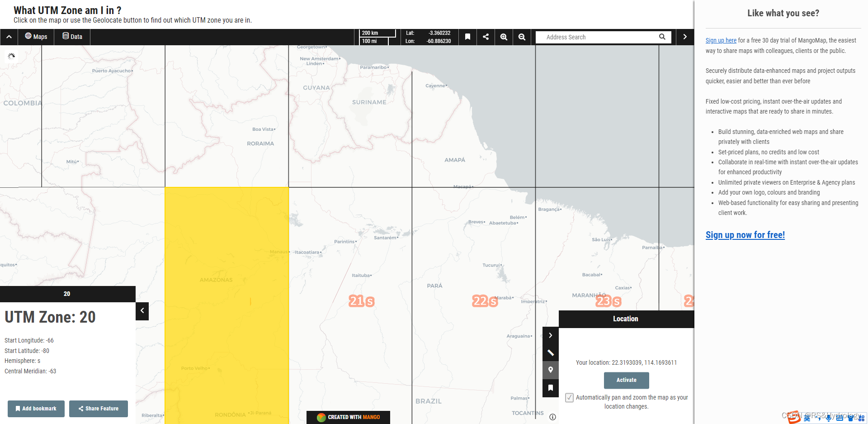The image size is (868, 424).
Task: Click the IME microphone voice input icon
Action: pyautogui.click(x=829, y=418)
